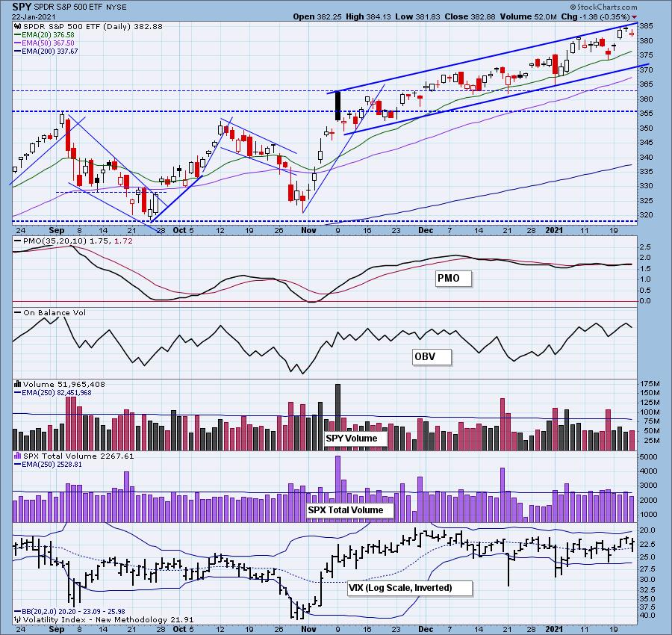Click the boxed OBV annotation label
672x635 pixels.
pyautogui.click(x=432, y=357)
